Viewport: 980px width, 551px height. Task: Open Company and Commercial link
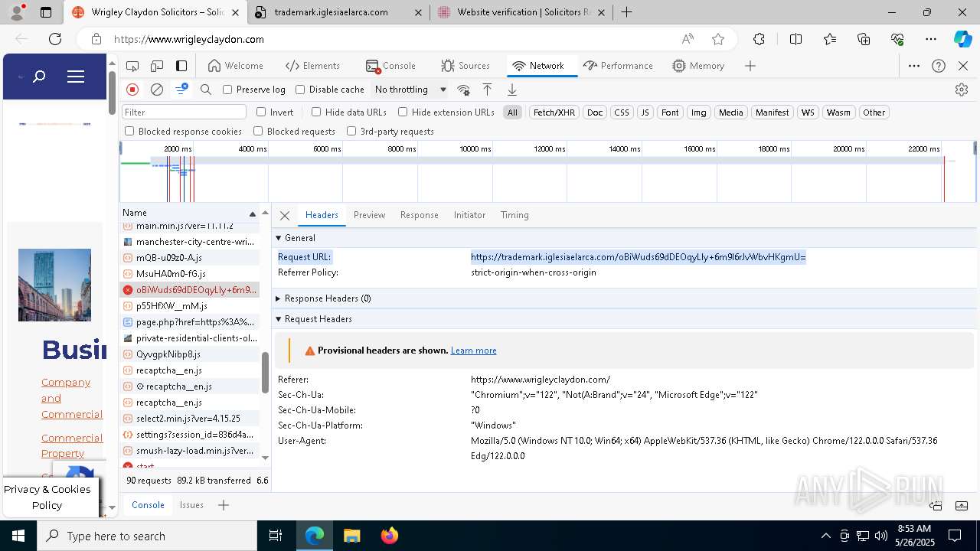pyautogui.click(x=72, y=398)
